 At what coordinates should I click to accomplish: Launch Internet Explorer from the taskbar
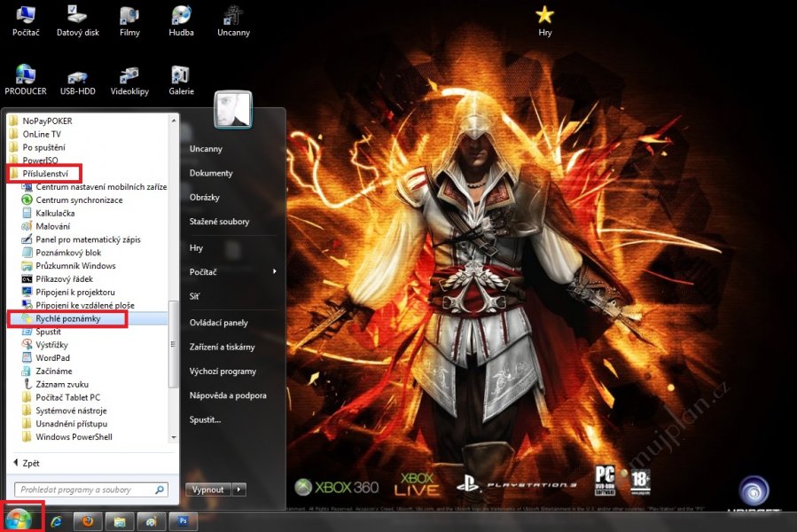tap(56, 521)
